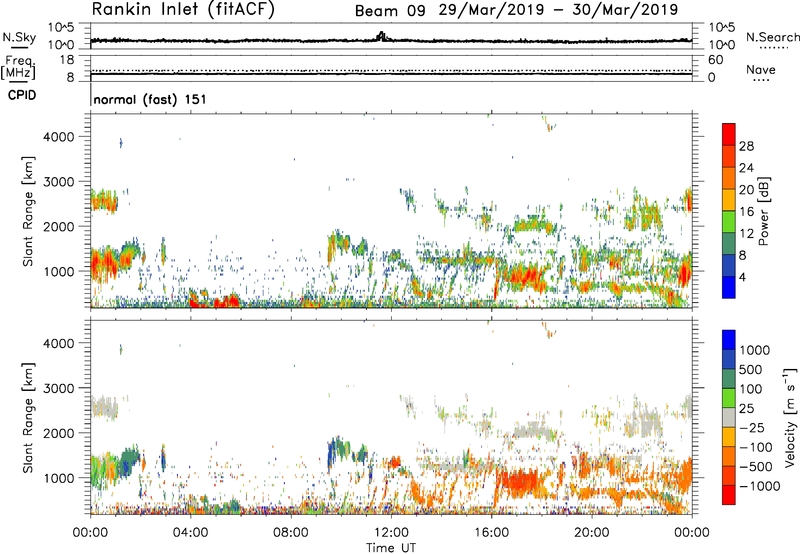The image size is (800, 554).
Task: Select the 'normal (fast) 151' CPID text
Action: (x=150, y=99)
